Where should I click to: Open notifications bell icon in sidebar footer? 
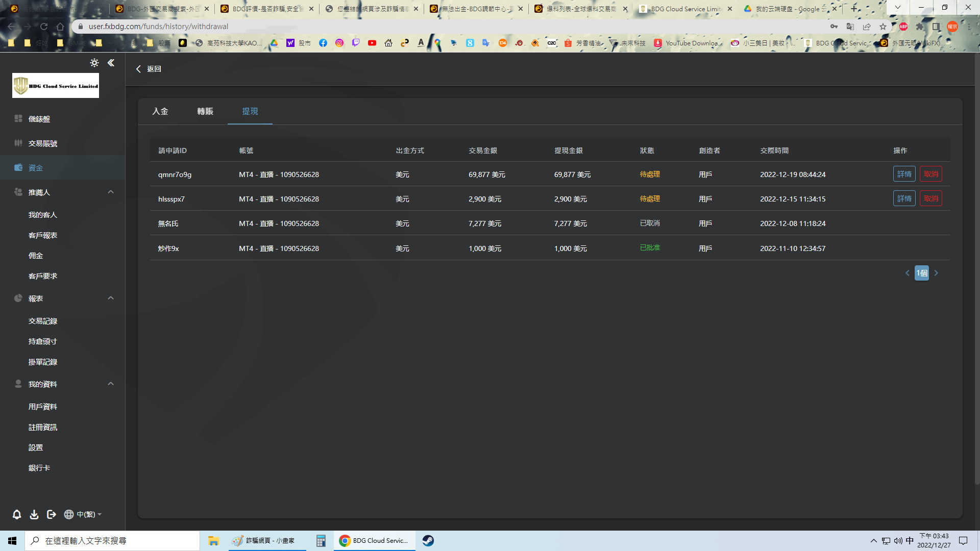[x=17, y=514]
